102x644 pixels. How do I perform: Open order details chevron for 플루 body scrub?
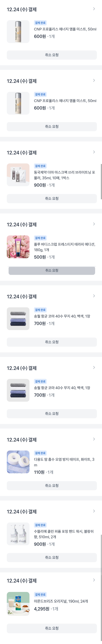pos(94,224)
